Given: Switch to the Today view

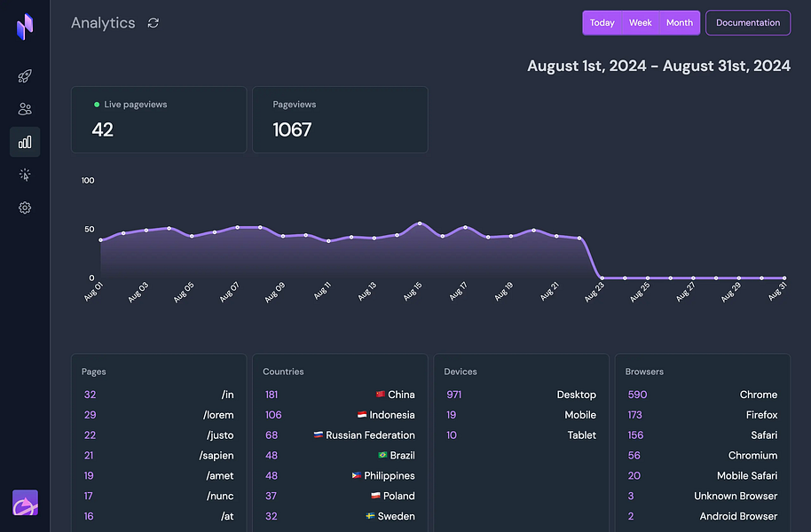Looking at the screenshot, I should pos(602,22).
